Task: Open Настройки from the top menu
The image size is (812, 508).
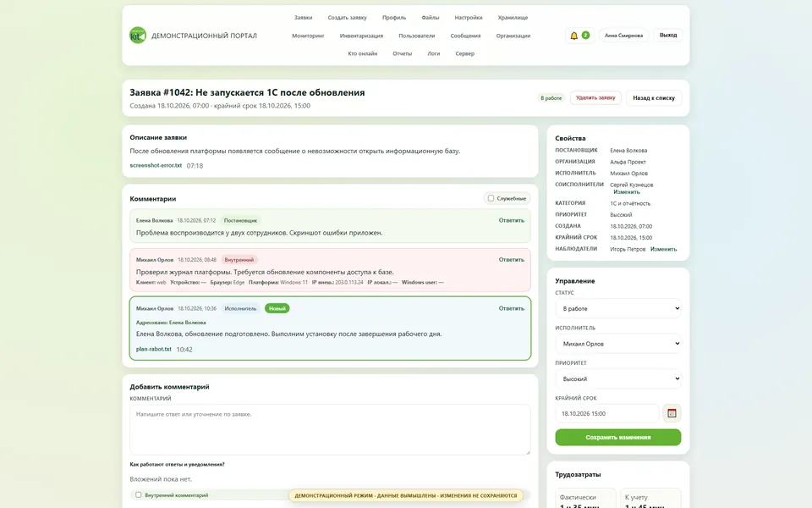Action: pos(469,18)
